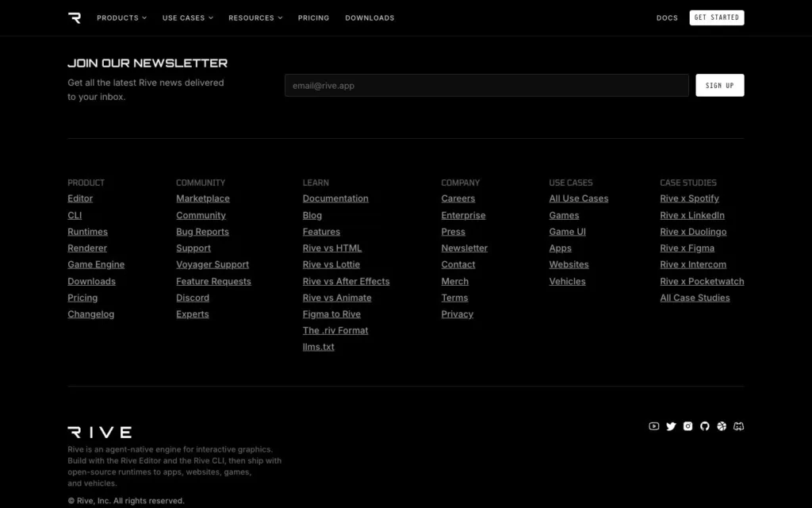The width and height of the screenshot is (812, 508).
Task: Open the Support link under Community
Action: [193, 248]
